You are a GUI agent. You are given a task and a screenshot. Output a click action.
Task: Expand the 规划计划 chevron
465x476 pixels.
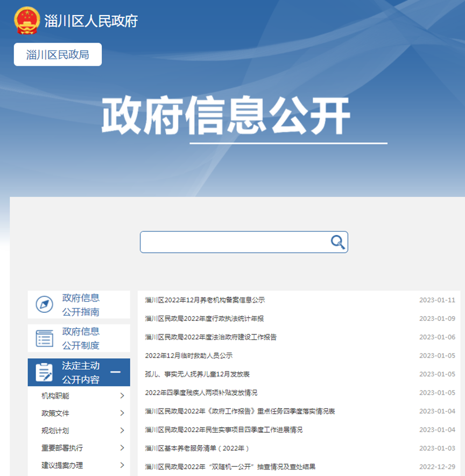(x=122, y=430)
